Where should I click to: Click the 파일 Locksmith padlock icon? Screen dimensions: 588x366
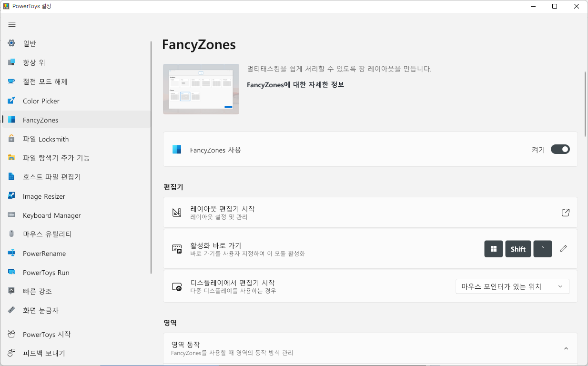11,139
